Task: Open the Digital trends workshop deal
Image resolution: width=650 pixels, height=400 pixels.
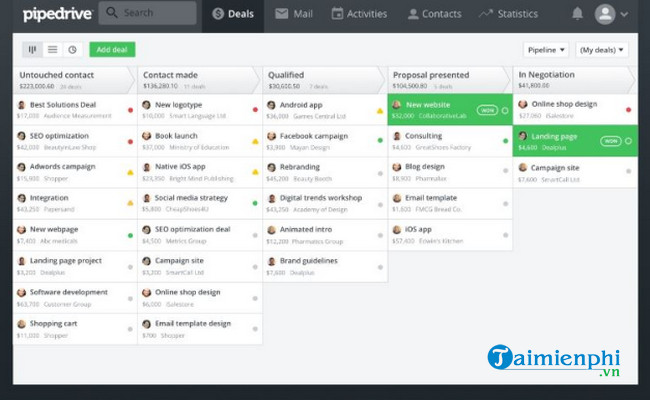Action: coord(325,204)
